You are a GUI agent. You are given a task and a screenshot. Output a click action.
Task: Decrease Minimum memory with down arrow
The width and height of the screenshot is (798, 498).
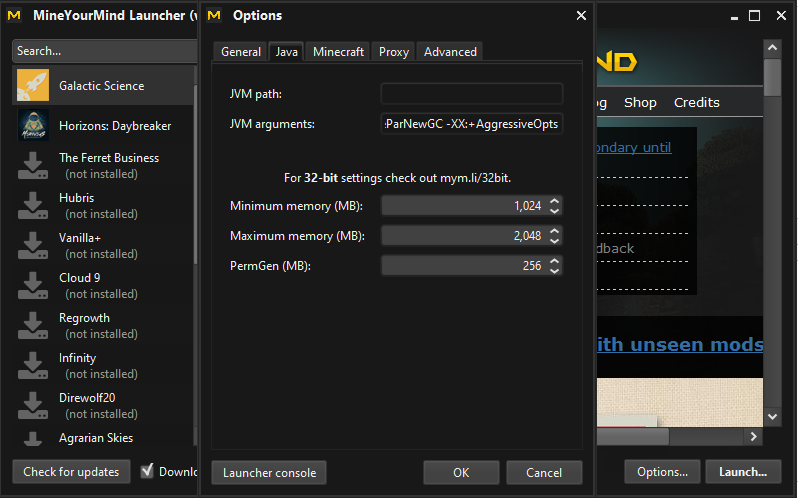(554, 211)
